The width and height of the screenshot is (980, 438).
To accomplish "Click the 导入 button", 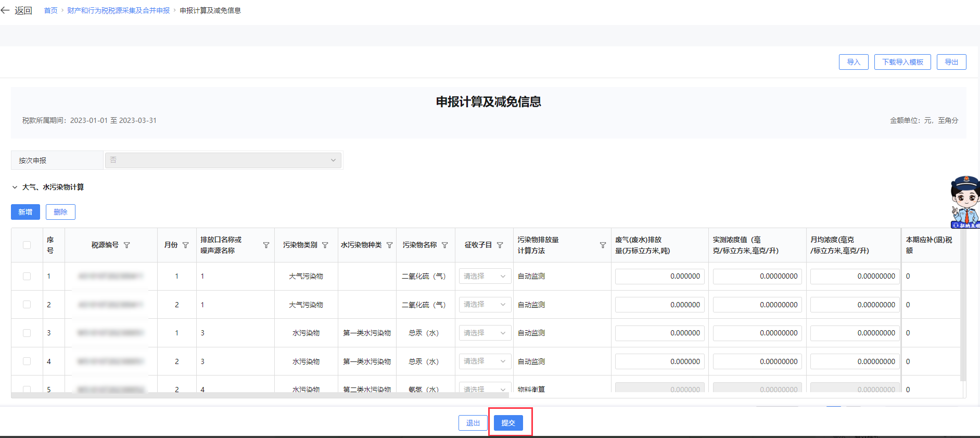I will pyautogui.click(x=854, y=62).
